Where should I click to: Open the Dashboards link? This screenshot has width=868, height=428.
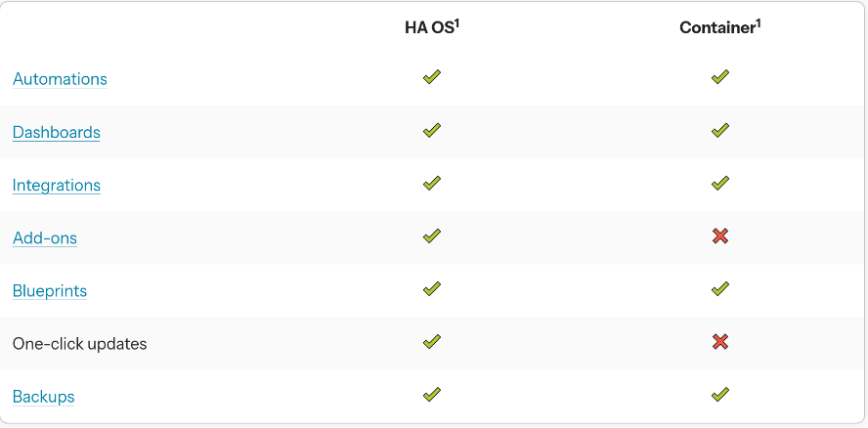(56, 132)
